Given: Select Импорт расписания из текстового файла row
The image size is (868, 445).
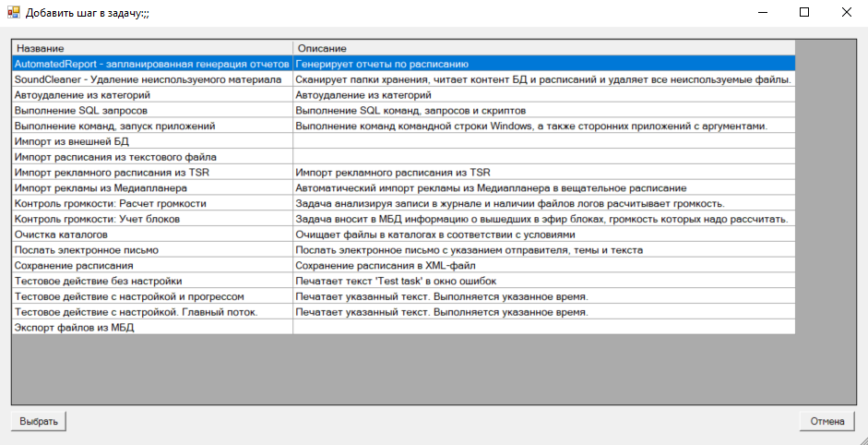Looking at the screenshot, I should pyautogui.click(x=403, y=157).
